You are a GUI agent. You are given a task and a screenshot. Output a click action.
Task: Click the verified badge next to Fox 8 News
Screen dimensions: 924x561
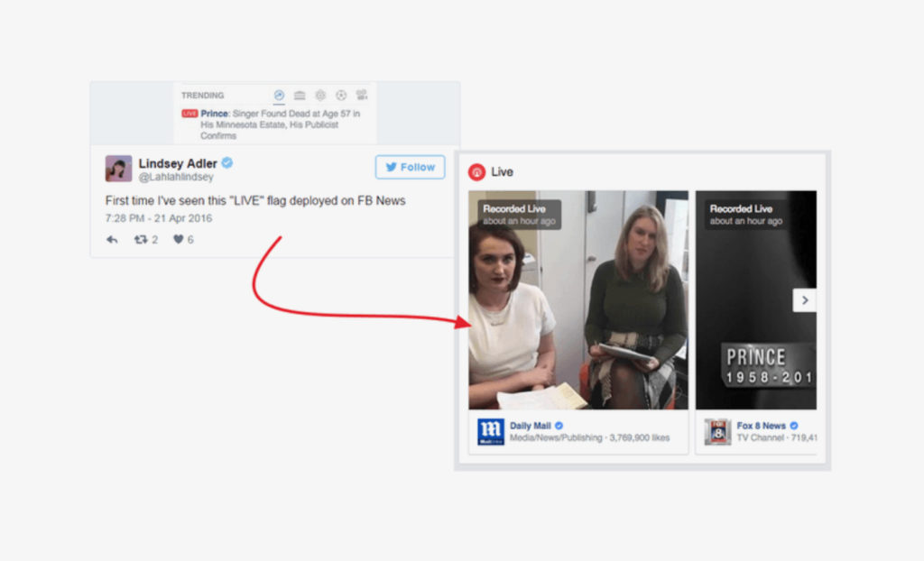click(x=794, y=426)
